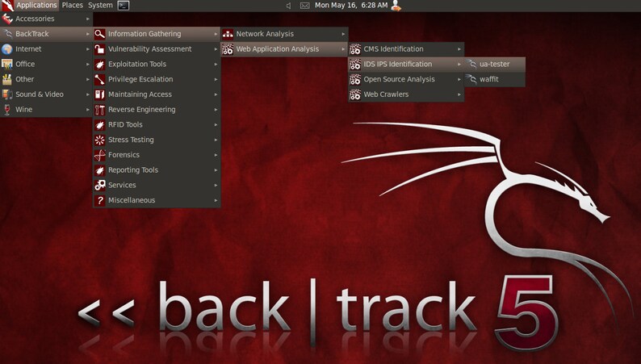This screenshot has height=364, width=641.
Task: Click the volume speaker icon in panel
Action: click(x=288, y=6)
